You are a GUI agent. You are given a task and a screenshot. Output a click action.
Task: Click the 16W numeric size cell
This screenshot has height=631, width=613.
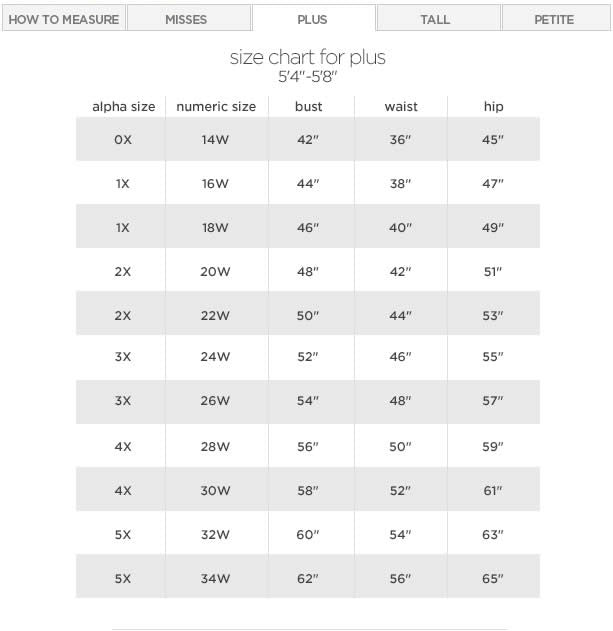click(216, 184)
